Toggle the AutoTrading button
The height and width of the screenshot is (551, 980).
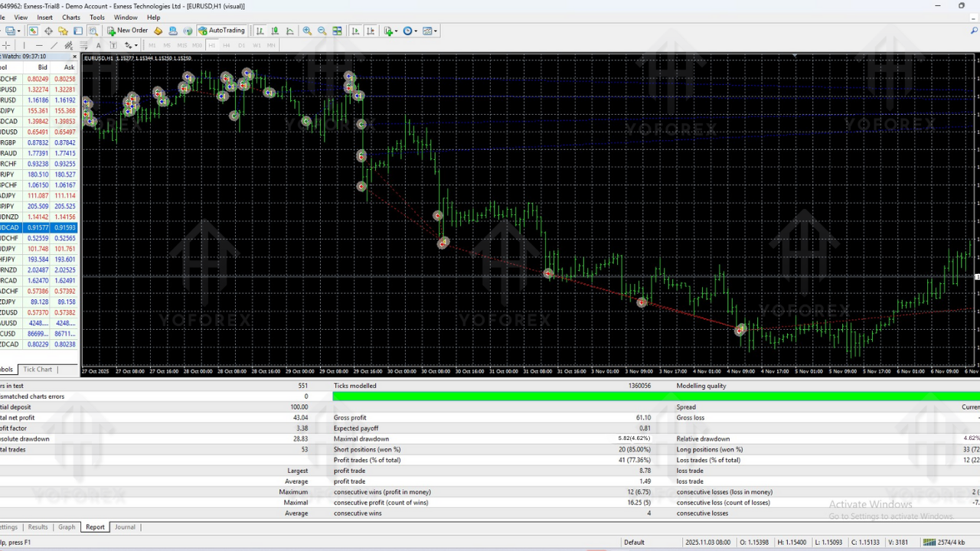[221, 31]
